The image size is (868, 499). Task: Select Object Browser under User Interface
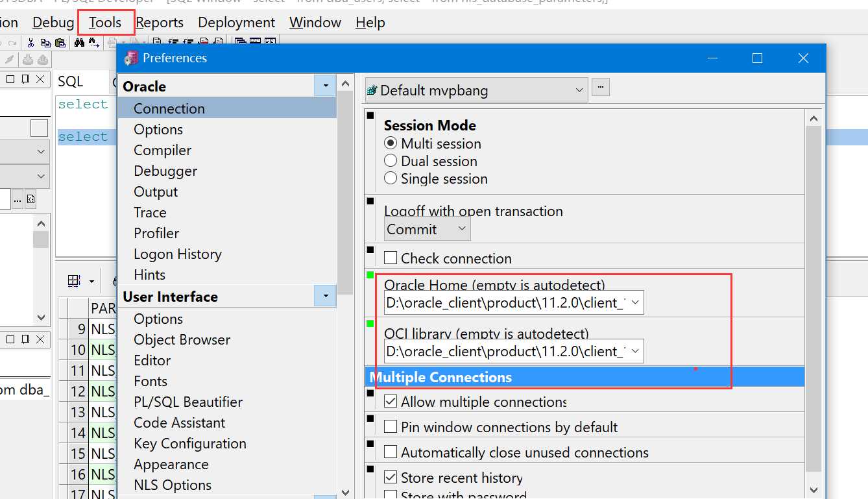click(182, 339)
